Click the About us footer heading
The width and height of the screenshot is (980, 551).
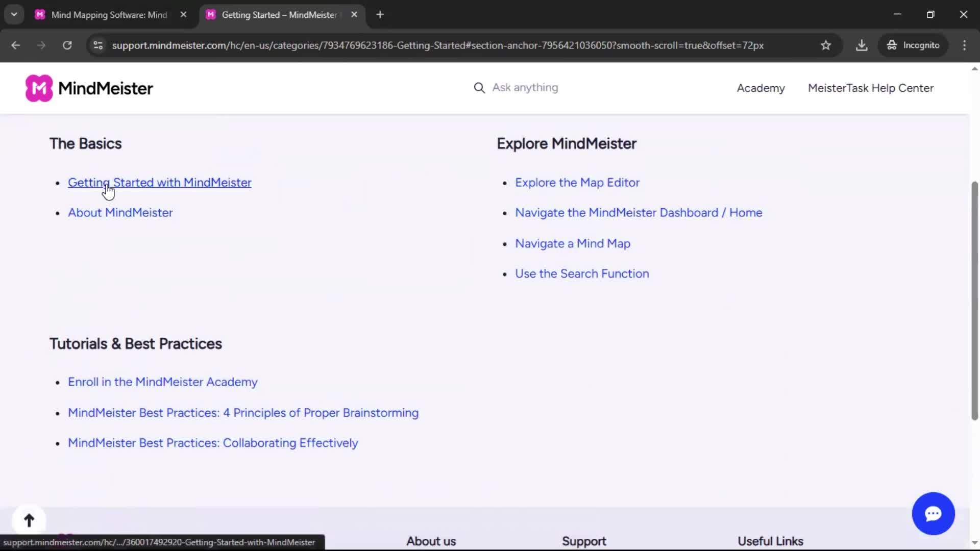click(431, 541)
